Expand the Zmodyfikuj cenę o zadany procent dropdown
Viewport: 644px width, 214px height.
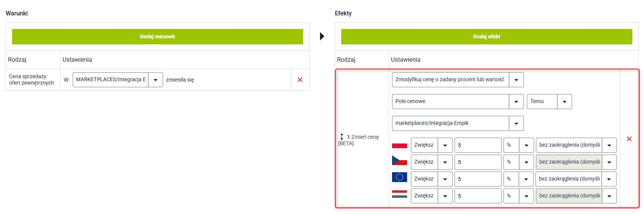pyautogui.click(x=516, y=80)
